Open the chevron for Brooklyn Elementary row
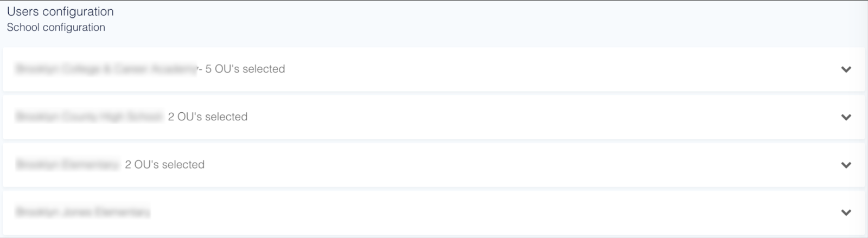The height and width of the screenshot is (238, 868). 846,165
